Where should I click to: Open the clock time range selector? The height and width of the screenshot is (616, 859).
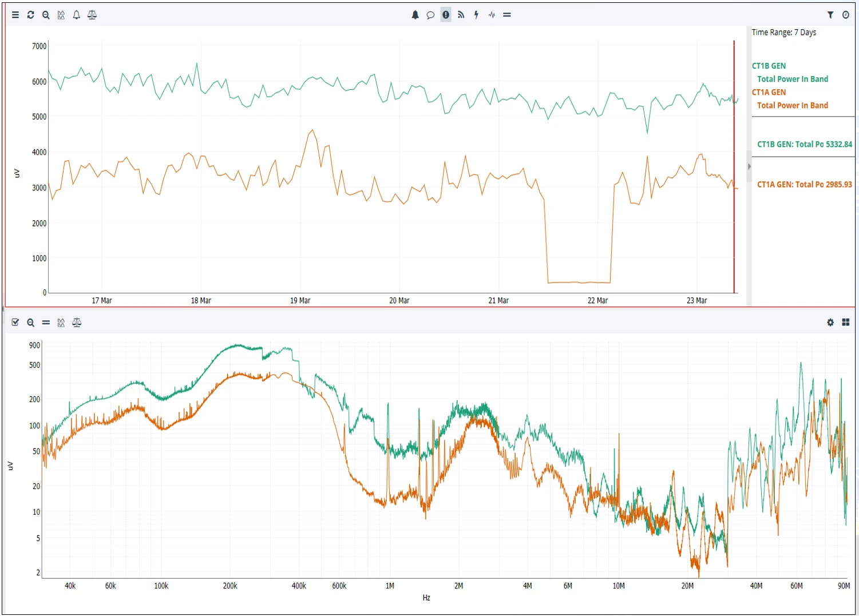[846, 15]
